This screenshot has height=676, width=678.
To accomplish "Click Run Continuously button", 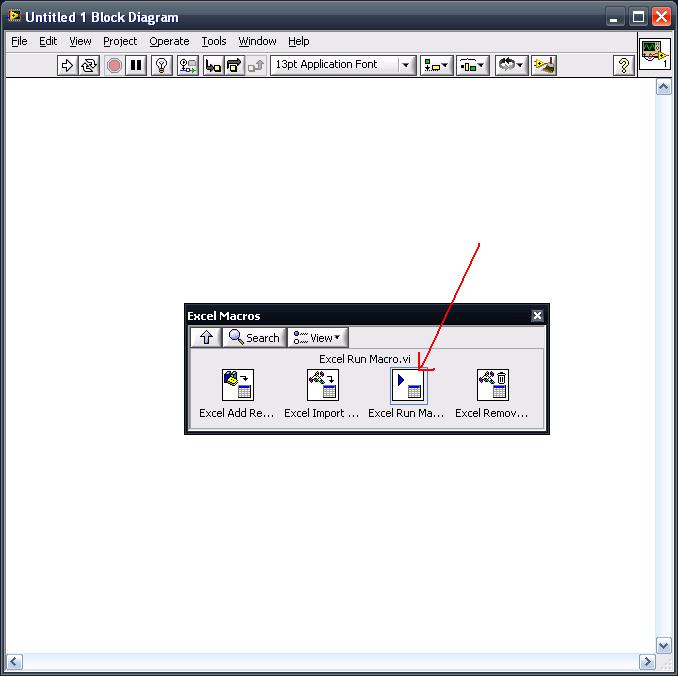I will click(89, 66).
